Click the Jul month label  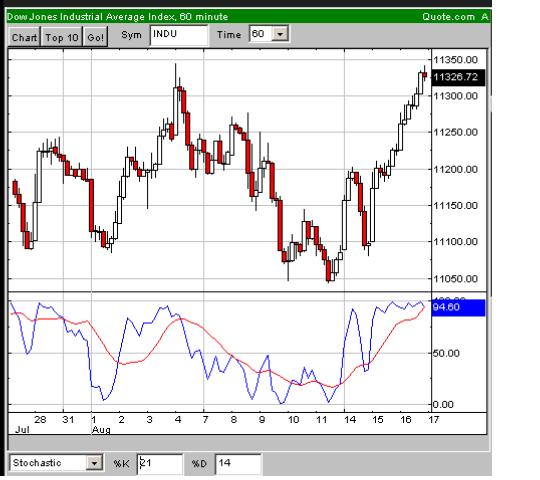(22, 430)
